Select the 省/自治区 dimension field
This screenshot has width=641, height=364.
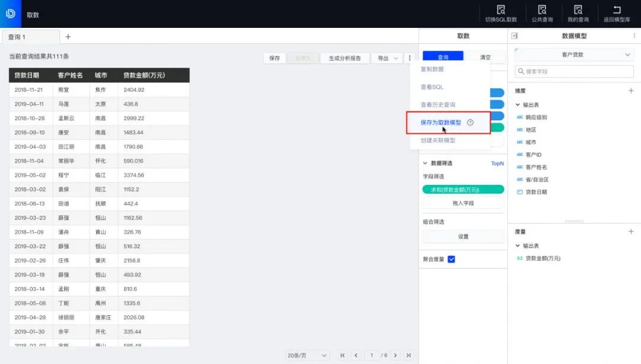pos(537,180)
